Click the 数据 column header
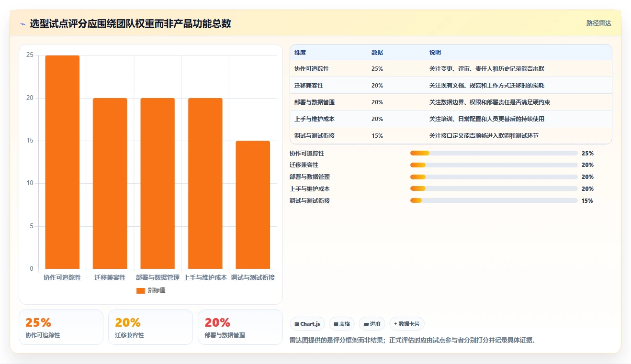The image size is (631, 364). coord(377,53)
